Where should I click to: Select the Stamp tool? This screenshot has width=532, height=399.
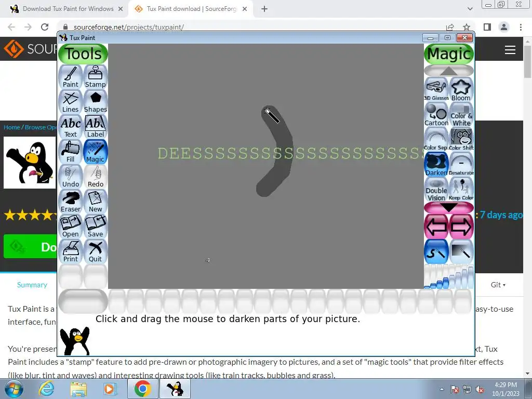click(96, 77)
